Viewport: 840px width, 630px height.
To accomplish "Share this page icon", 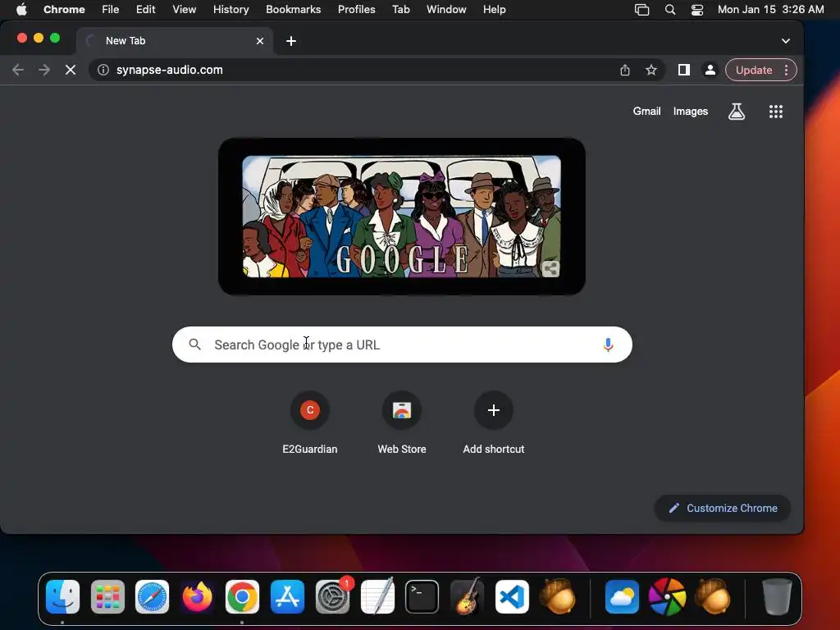I will click(624, 70).
